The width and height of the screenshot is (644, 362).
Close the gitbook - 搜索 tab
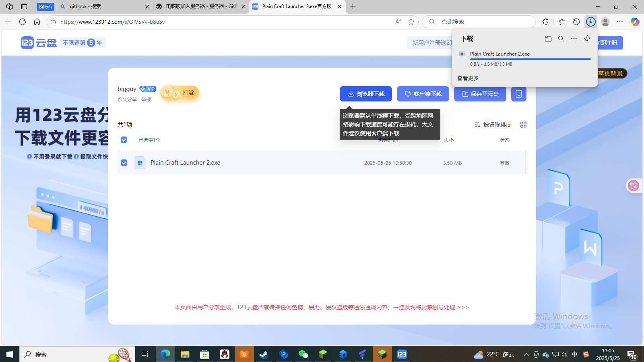click(x=147, y=6)
